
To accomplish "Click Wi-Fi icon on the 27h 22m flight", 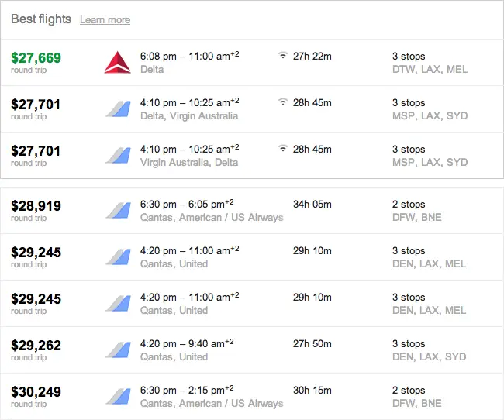I will point(282,55).
